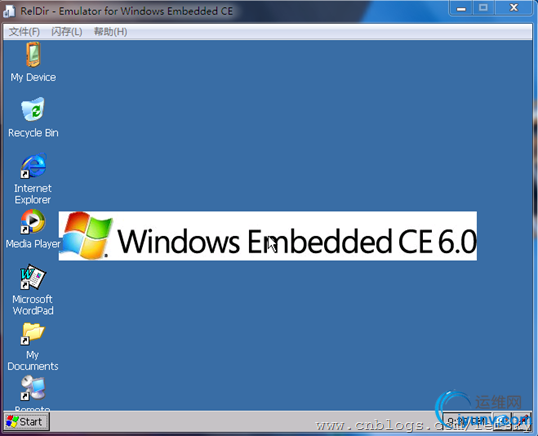Viewport: 538px width, 436px height.
Task: Select the Internet Explorer shortcut icon
Action: pos(33,166)
